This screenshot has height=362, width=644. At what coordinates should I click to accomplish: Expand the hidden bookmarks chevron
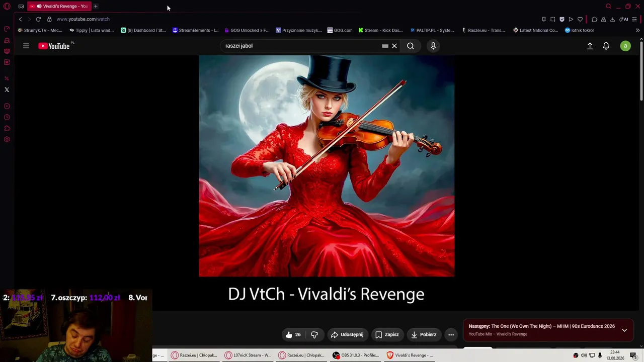[x=637, y=30]
